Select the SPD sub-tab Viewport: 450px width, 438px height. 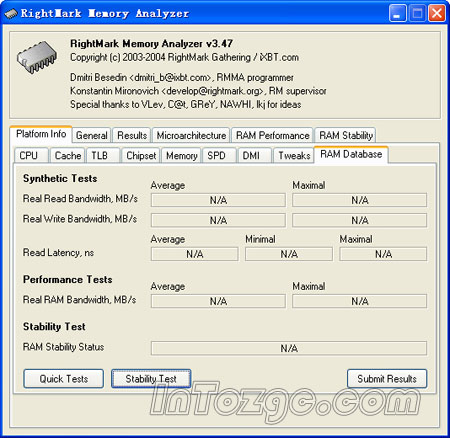tap(219, 156)
